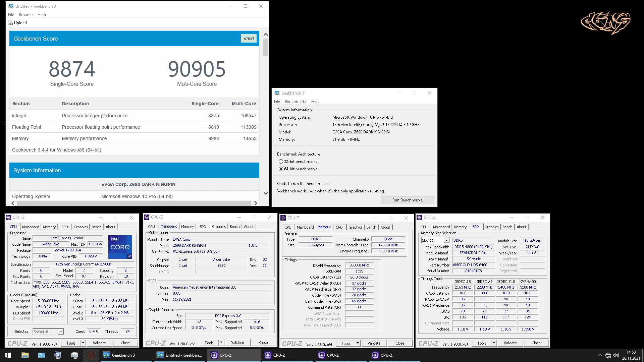Select 32-bit benchmarks radio option
This screenshot has width=644, height=362.
[x=281, y=162]
